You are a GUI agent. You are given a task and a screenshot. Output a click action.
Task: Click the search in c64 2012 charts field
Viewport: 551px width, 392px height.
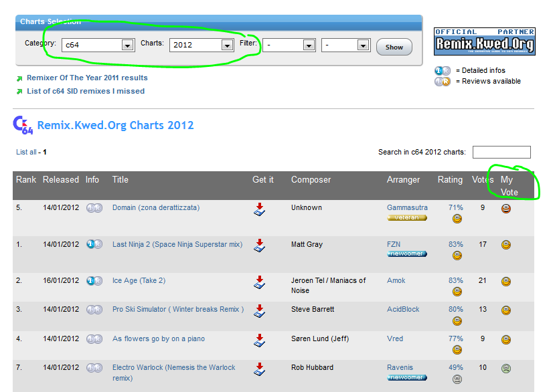click(x=501, y=153)
